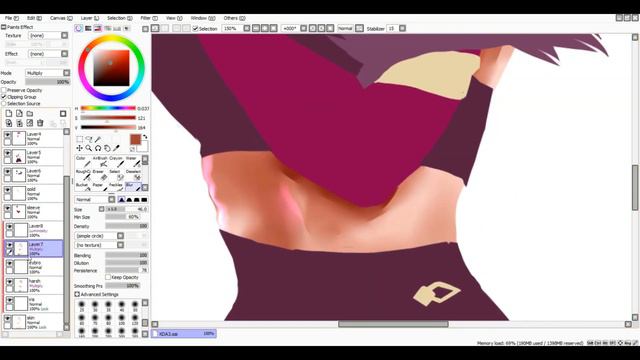Expand Advanced Settings section
The width and height of the screenshot is (640, 360).
(x=77, y=294)
